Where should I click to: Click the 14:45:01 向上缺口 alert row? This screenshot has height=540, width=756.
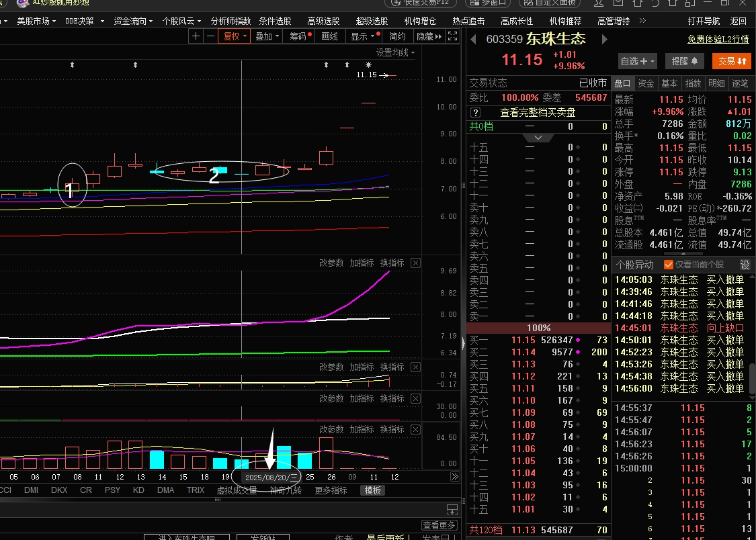pos(681,328)
